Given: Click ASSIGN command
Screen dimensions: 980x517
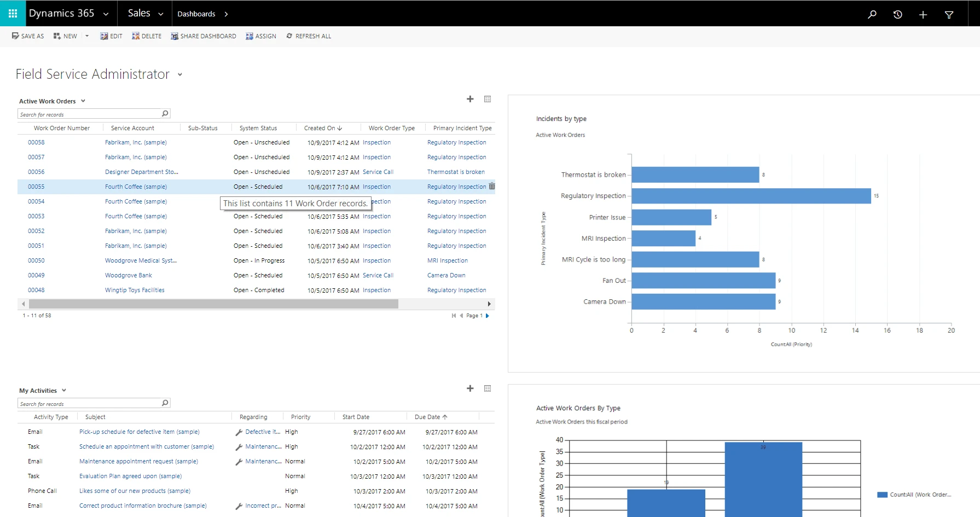Looking at the screenshot, I should [261, 36].
